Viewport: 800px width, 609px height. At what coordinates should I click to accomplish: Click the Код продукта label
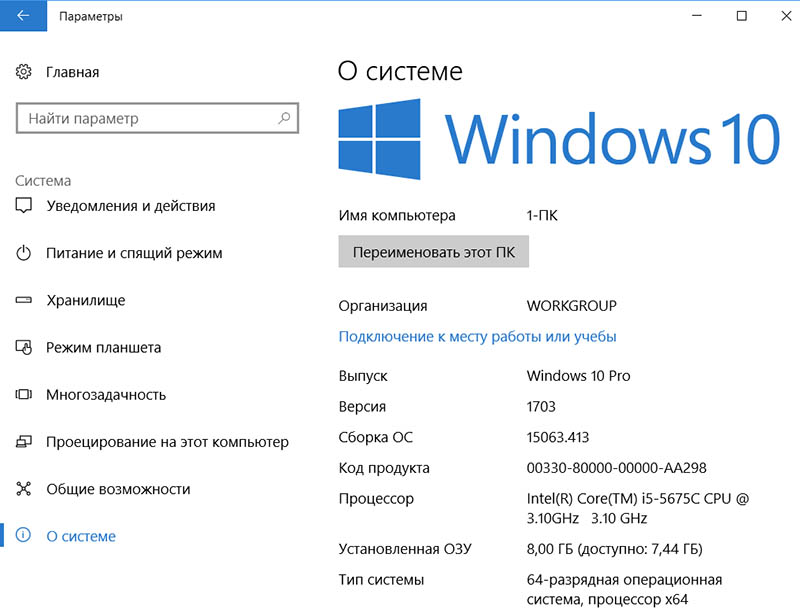(x=384, y=468)
